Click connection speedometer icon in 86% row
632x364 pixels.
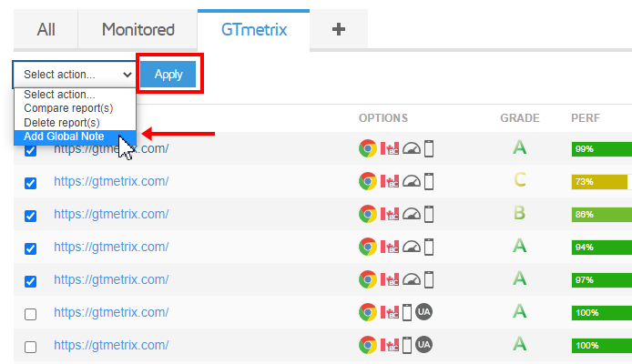[x=412, y=214]
